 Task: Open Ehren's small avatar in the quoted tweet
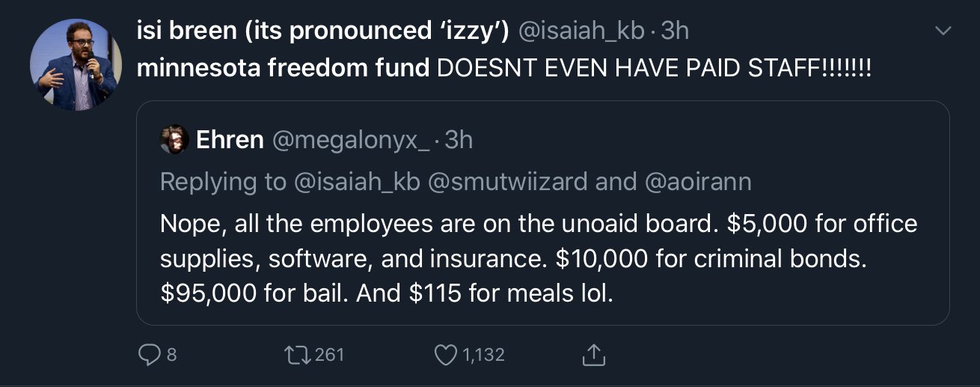(x=174, y=140)
